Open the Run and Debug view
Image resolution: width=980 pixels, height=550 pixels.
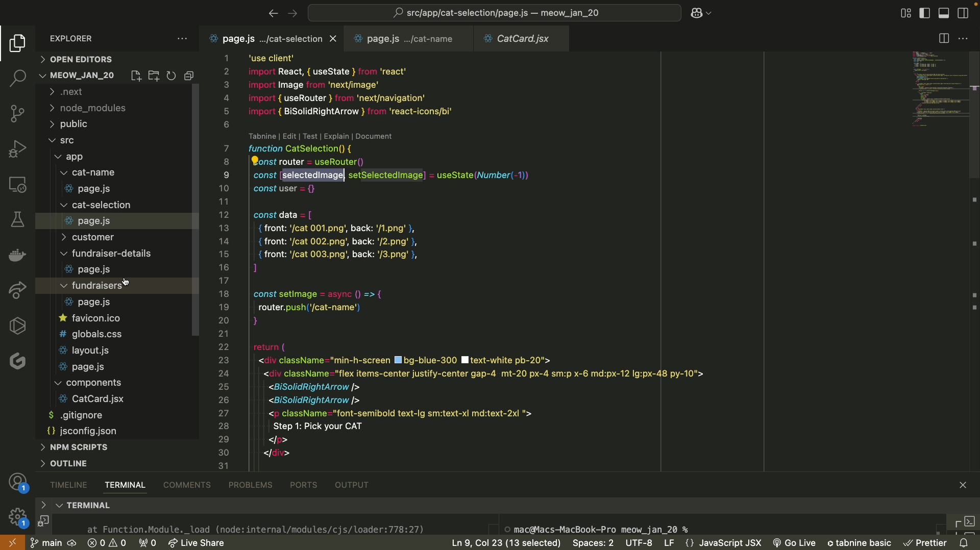17,149
